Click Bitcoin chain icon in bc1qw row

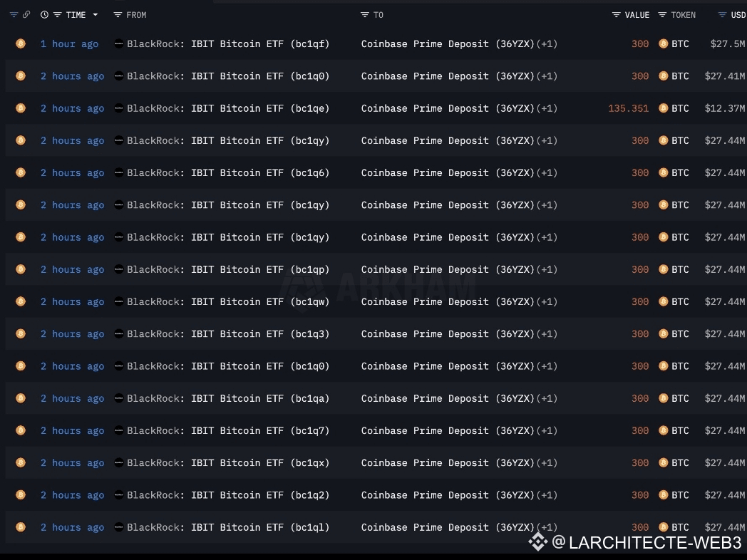click(21, 301)
